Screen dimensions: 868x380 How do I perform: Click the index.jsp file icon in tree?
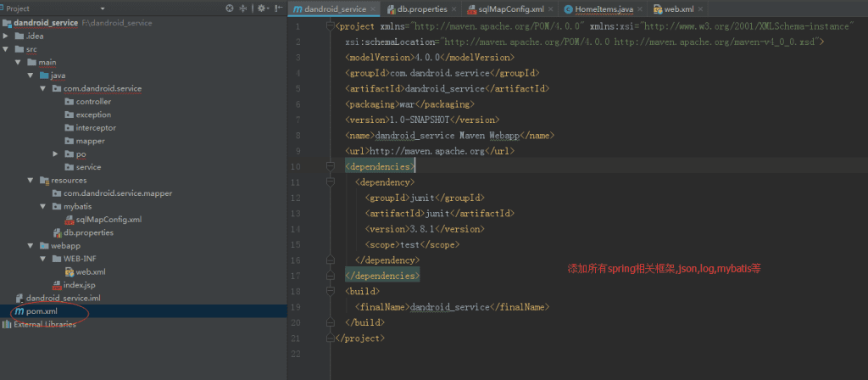57,285
